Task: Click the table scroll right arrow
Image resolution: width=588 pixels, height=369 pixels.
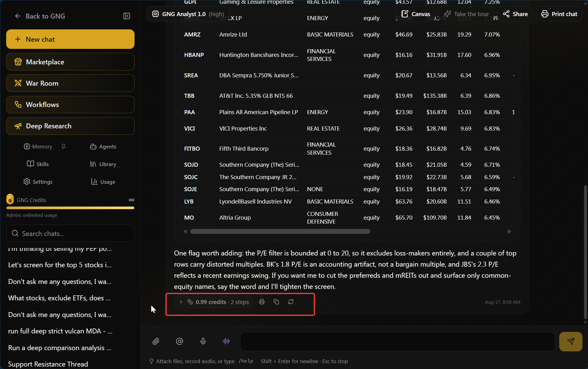Action: [509, 231]
